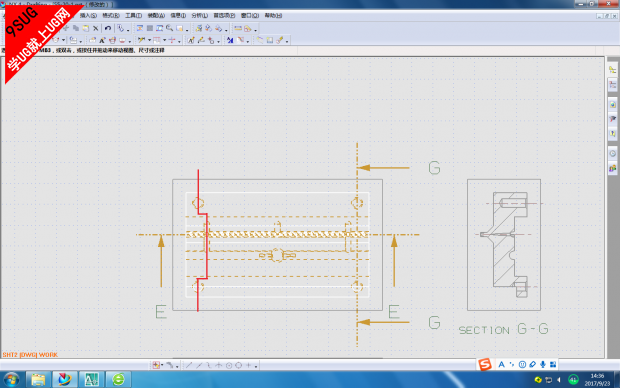Click the blue mirror-arrows icon in second toolbar row
Screen dimensions: 620x388
click(x=230, y=40)
